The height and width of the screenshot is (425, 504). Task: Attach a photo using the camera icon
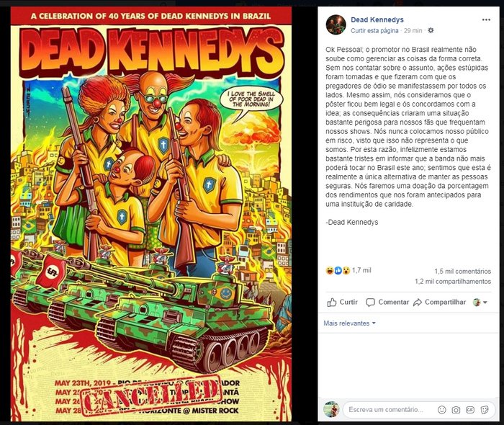pos(456,410)
